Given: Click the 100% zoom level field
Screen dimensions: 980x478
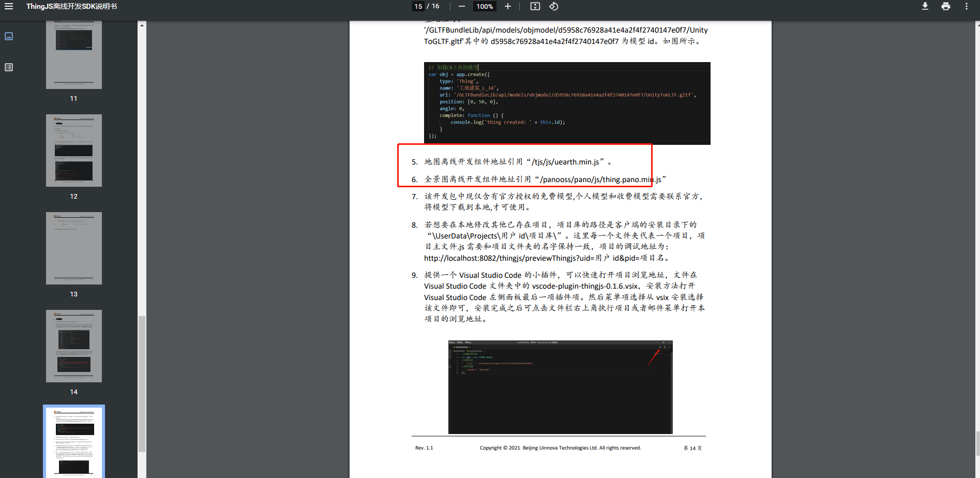Looking at the screenshot, I should click(x=485, y=6).
